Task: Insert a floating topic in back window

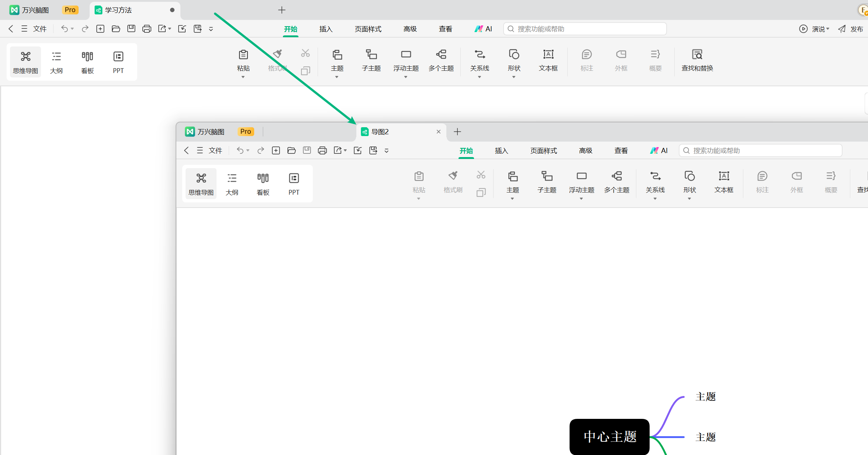Action: (406, 60)
